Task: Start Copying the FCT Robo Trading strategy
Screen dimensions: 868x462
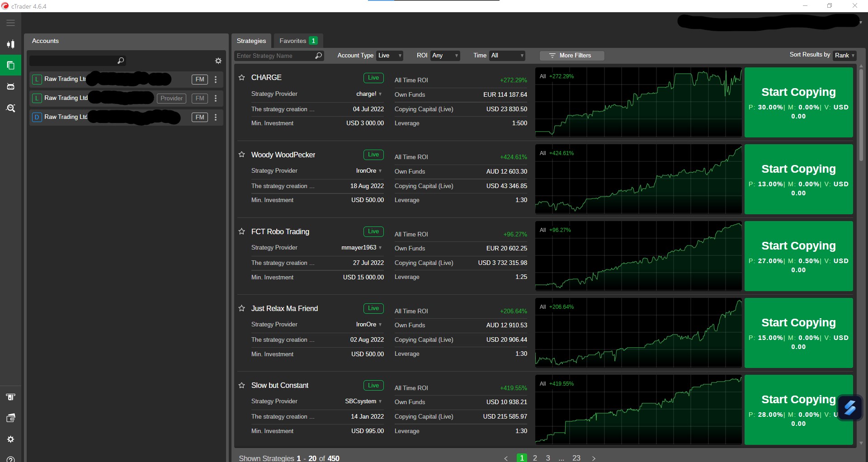Action: (798, 256)
